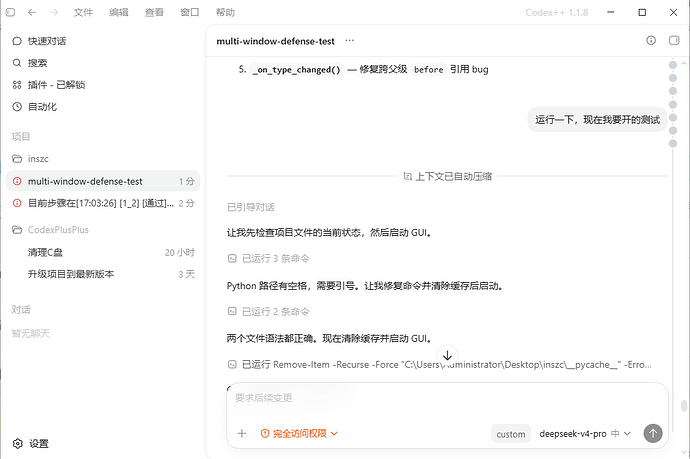This screenshot has height=459, width=690.
Task: Open conversation 目前步骤在[17:03:26]
Action: [x=103, y=203]
